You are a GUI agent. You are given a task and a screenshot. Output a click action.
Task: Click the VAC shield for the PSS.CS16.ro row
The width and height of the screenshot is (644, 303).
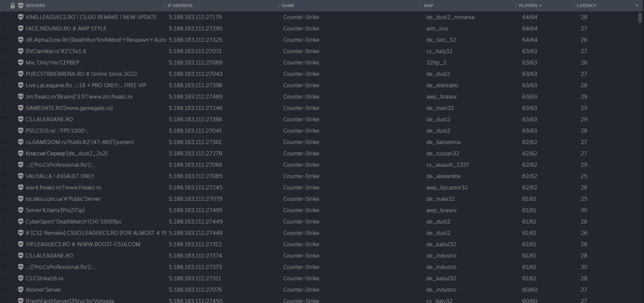(x=21, y=131)
